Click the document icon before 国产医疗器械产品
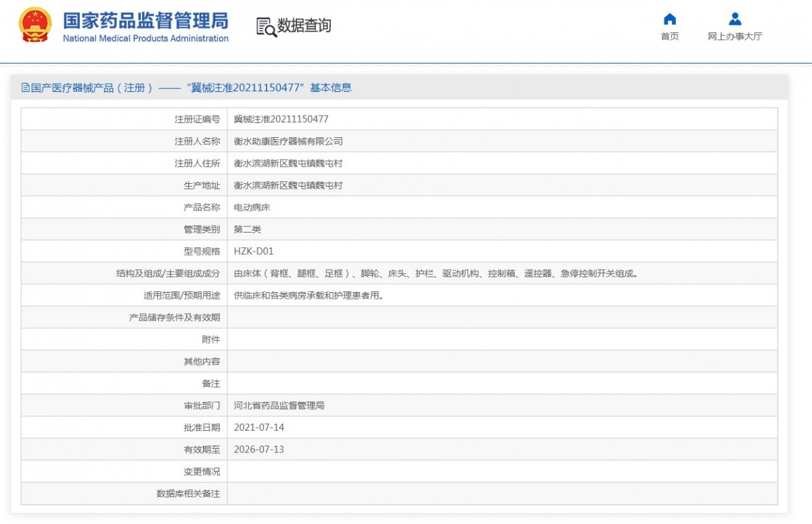The image size is (812, 524). [x=25, y=88]
